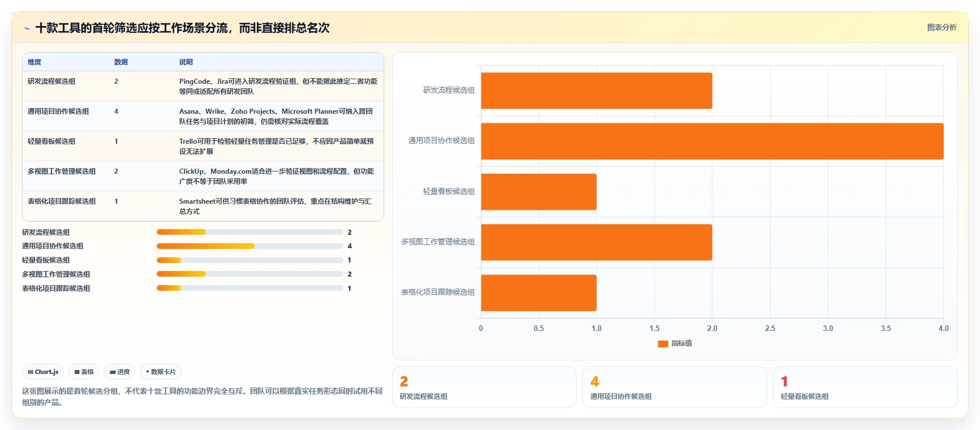Image resolution: width=980 pixels, height=430 pixels.
Task: Click the 数据卡片 tag chip
Action: pos(161,372)
